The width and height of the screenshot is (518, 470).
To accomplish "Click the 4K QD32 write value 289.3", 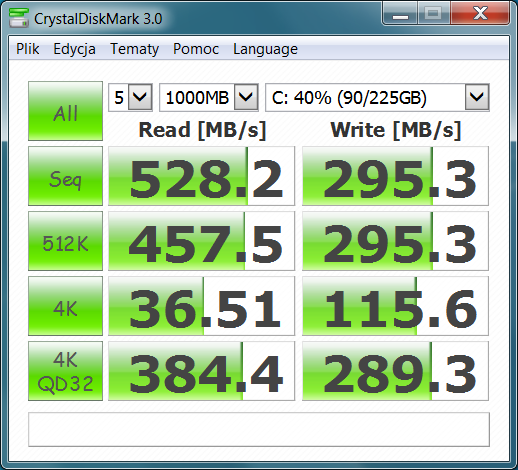I will coord(395,371).
